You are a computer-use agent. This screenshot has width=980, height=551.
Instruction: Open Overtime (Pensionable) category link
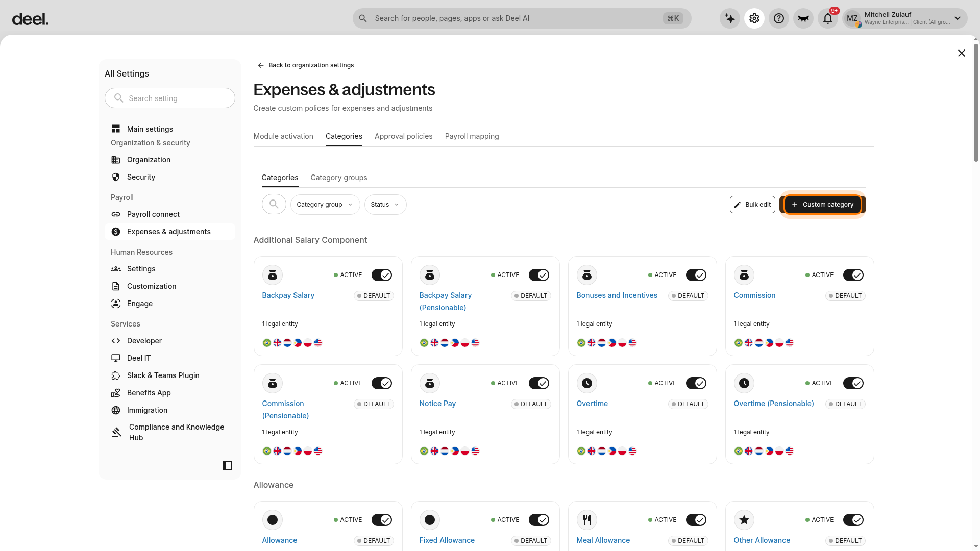[x=773, y=404]
